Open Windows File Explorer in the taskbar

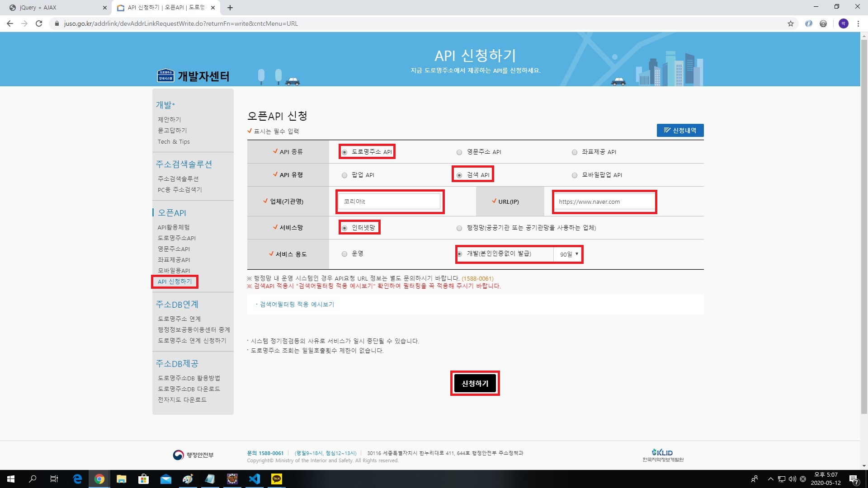point(121,479)
